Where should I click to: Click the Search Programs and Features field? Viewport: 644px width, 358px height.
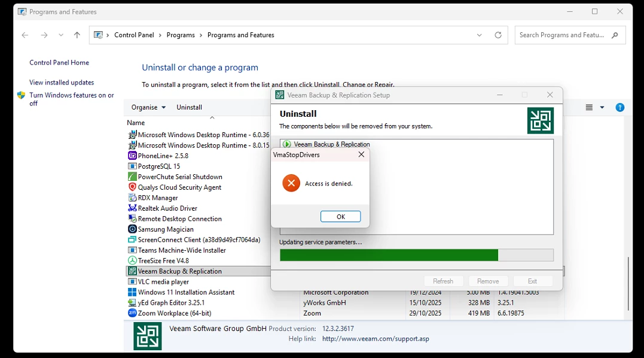[570, 35]
